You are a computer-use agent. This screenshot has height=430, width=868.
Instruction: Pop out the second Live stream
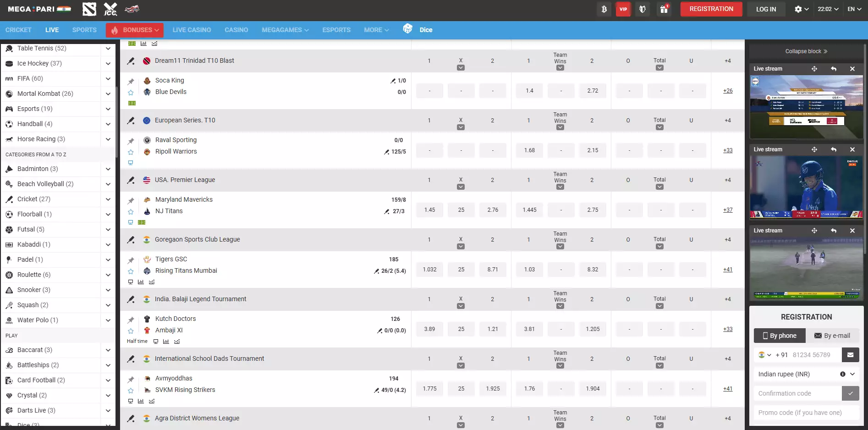pyautogui.click(x=834, y=149)
